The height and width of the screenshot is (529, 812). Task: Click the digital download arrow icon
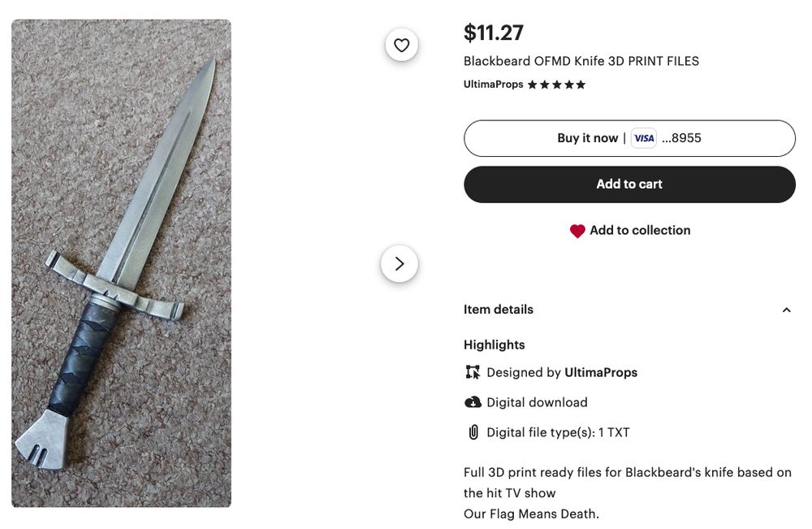[472, 402]
